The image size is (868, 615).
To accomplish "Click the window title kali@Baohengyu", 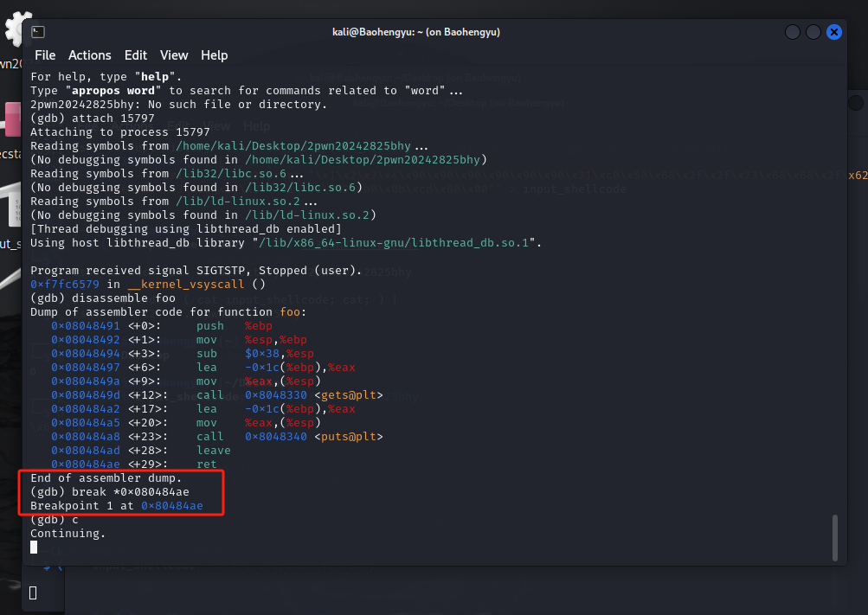I will [x=415, y=32].
